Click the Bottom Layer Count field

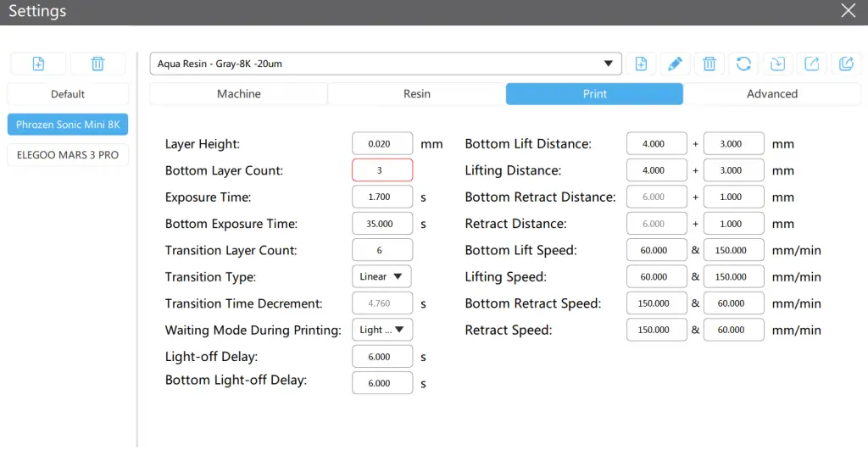382,170
